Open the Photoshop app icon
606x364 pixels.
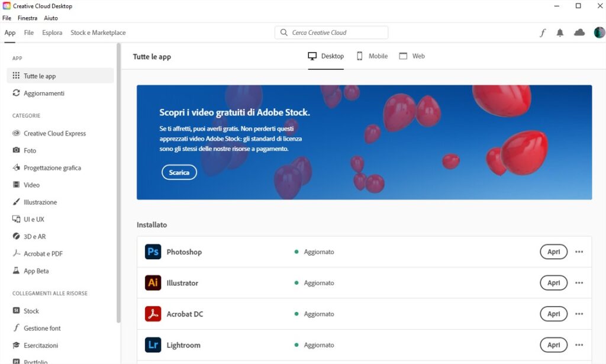(x=153, y=252)
